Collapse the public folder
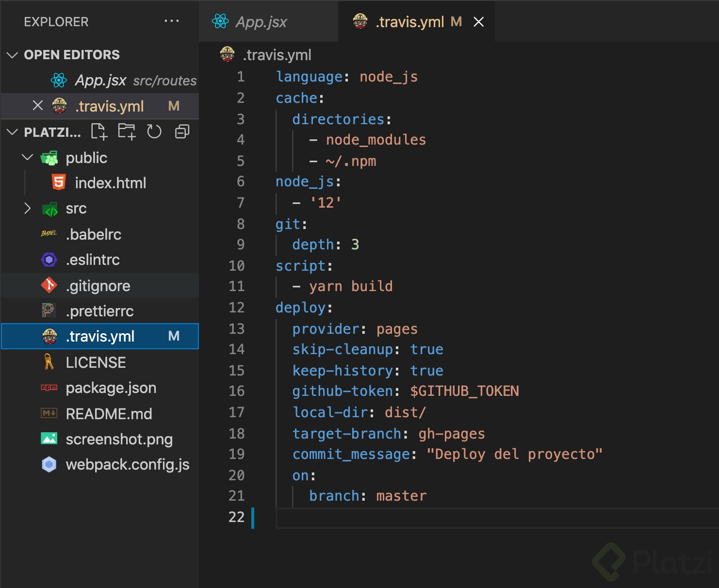 28,158
